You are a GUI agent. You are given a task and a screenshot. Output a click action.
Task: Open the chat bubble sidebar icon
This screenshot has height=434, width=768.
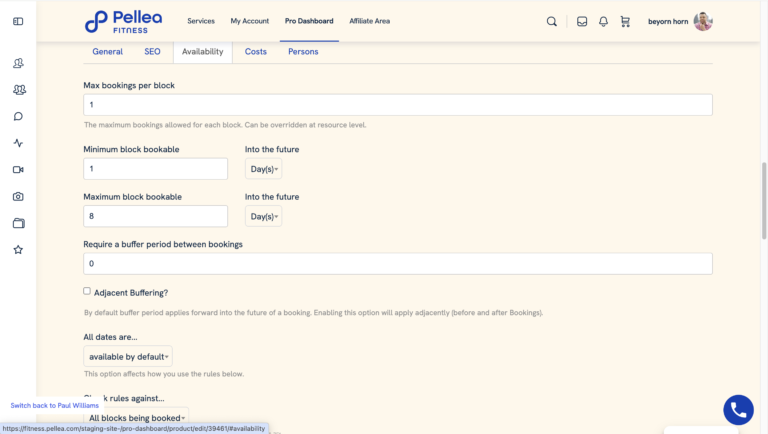pos(18,117)
